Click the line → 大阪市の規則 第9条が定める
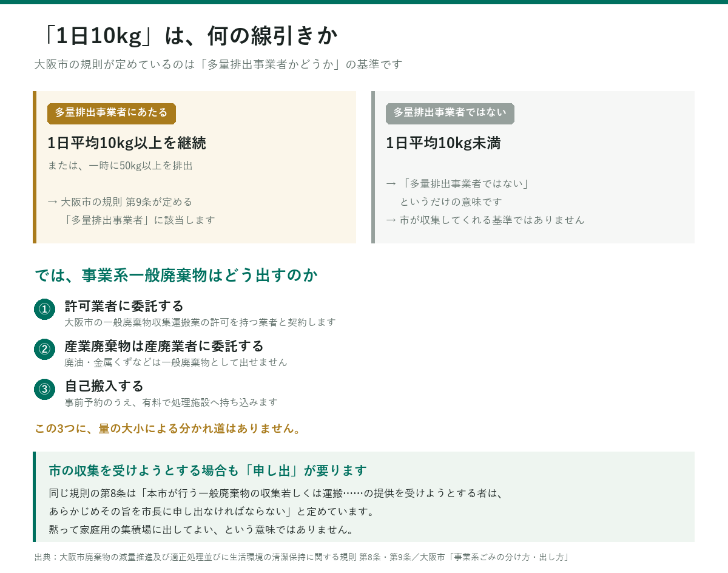 coord(120,202)
